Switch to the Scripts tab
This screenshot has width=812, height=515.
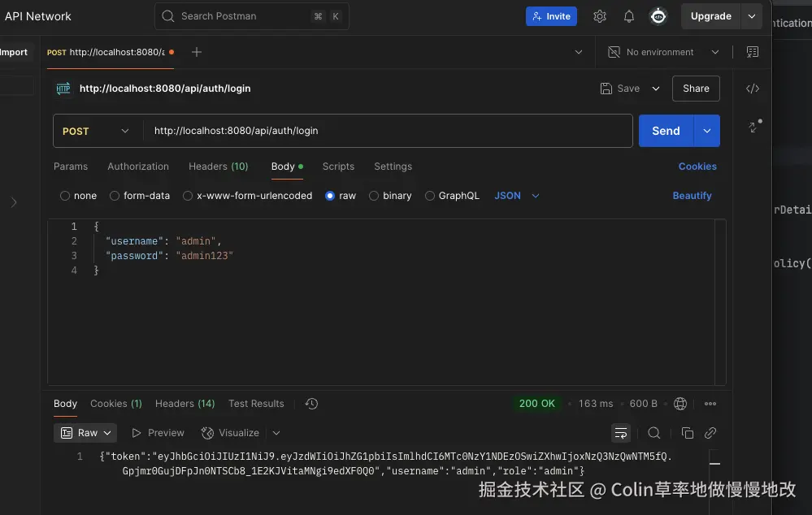pos(338,167)
